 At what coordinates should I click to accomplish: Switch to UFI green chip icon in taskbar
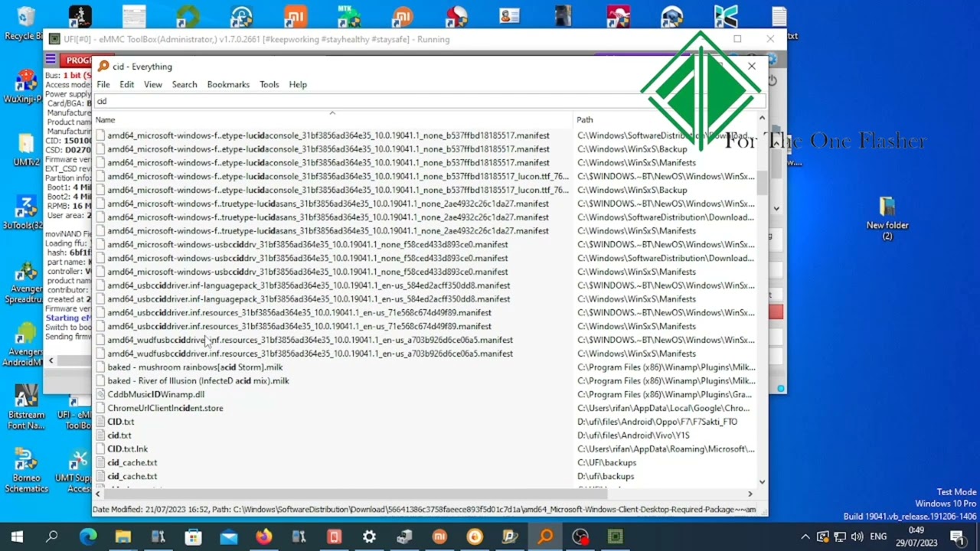point(616,536)
